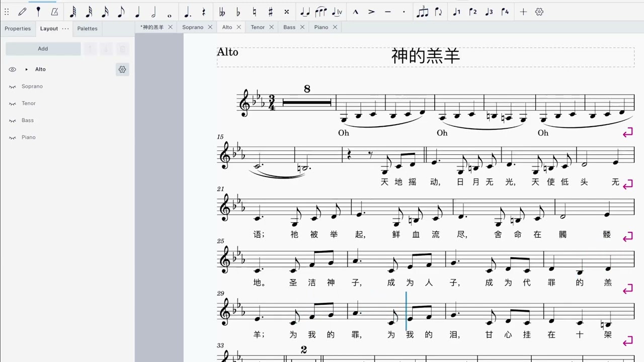Close the 神的羔羊 score tab
Viewport: 644px width, 362px height.
coord(170,27)
